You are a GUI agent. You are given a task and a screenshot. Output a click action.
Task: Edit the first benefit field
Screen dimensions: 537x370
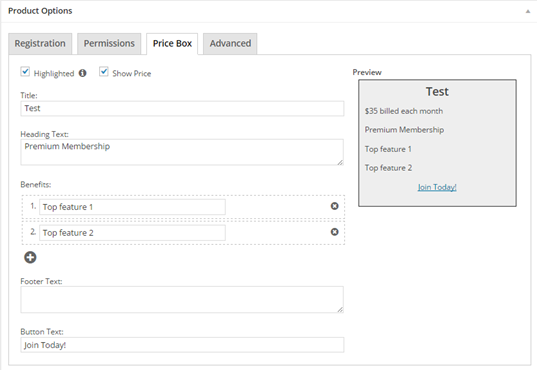[x=133, y=207]
